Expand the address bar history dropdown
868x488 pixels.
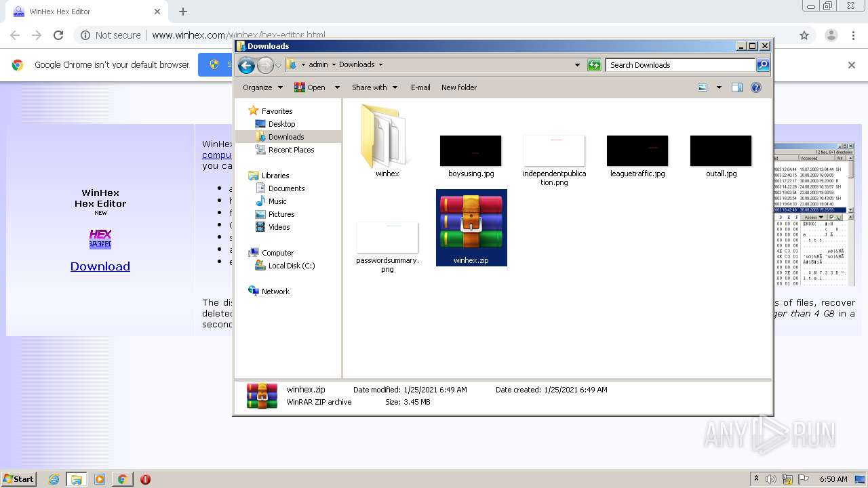click(577, 65)
